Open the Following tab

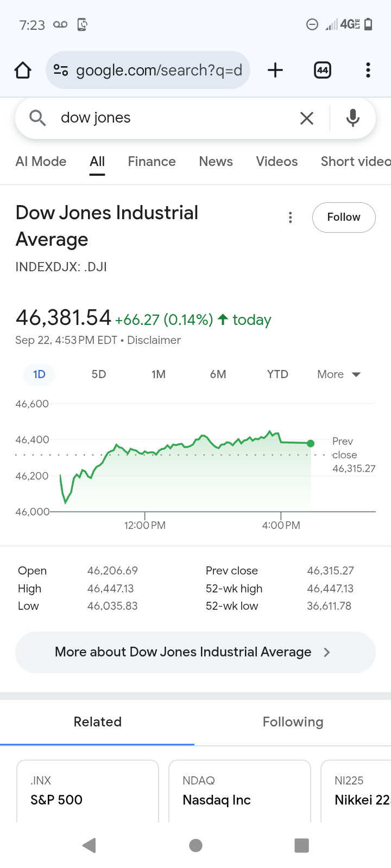click(293, 722)
